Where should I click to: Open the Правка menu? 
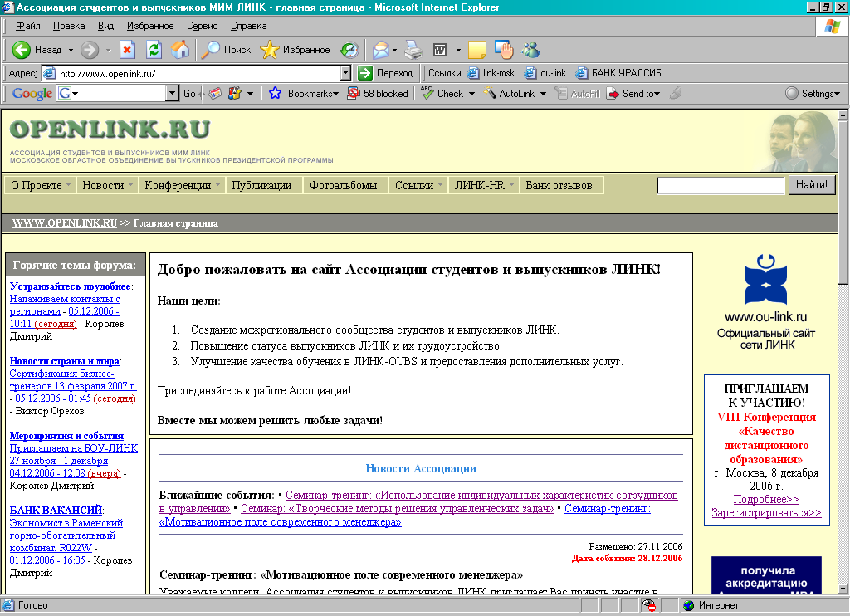tap(69, 26)
